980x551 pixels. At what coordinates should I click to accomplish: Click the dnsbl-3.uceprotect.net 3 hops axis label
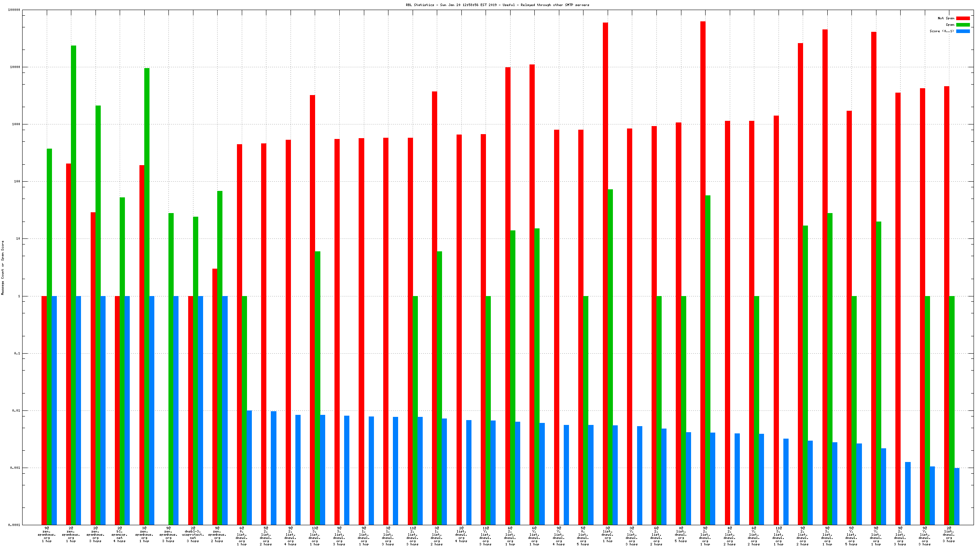(x=193, y=534)
